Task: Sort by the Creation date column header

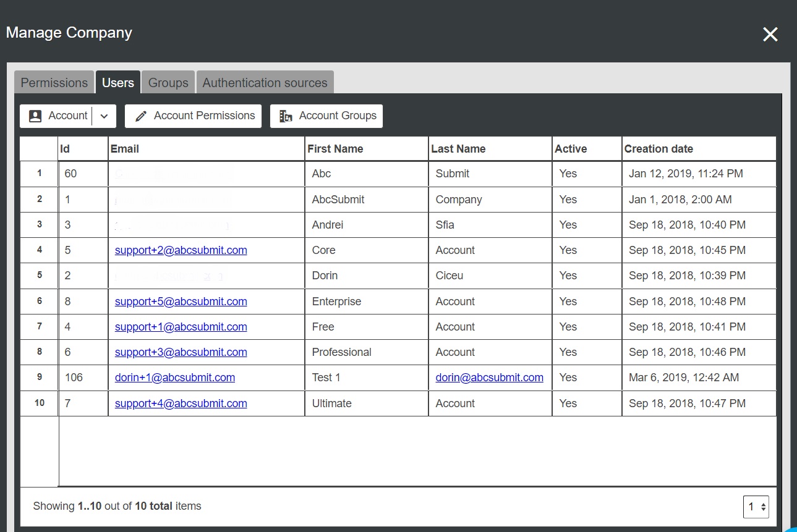Action: 658,149
